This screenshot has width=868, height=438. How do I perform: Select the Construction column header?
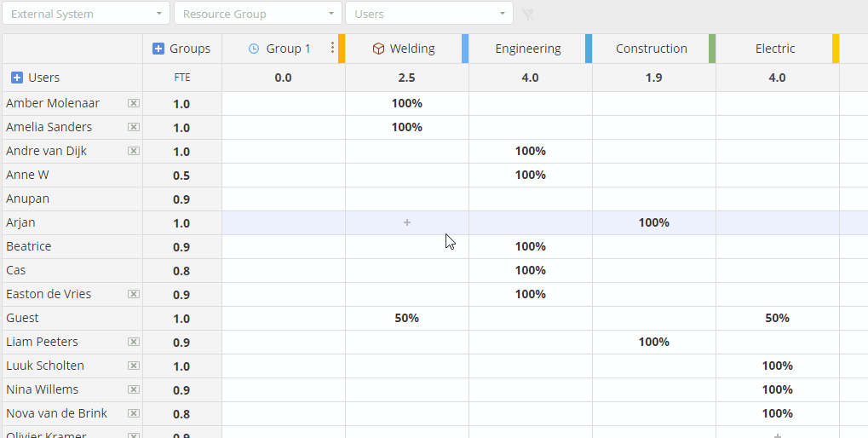(651, 49)
